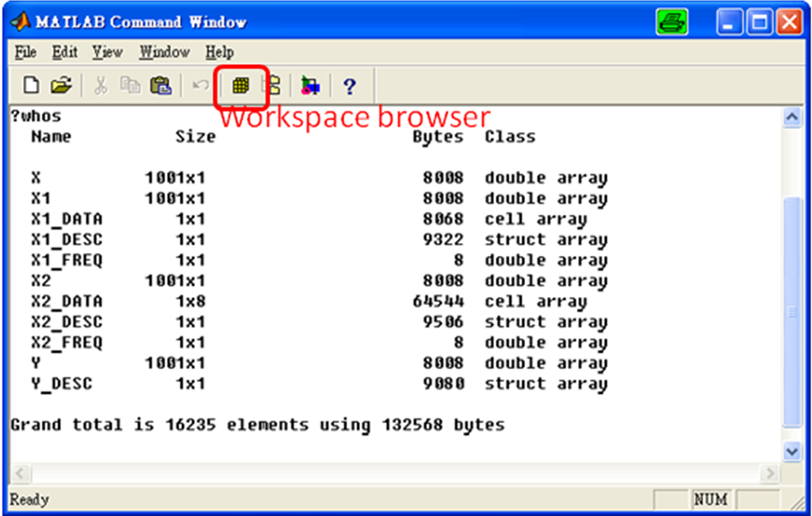Click the Help question mark icon
The height and width of the screenshot is (516, 812).
(349, 86)
